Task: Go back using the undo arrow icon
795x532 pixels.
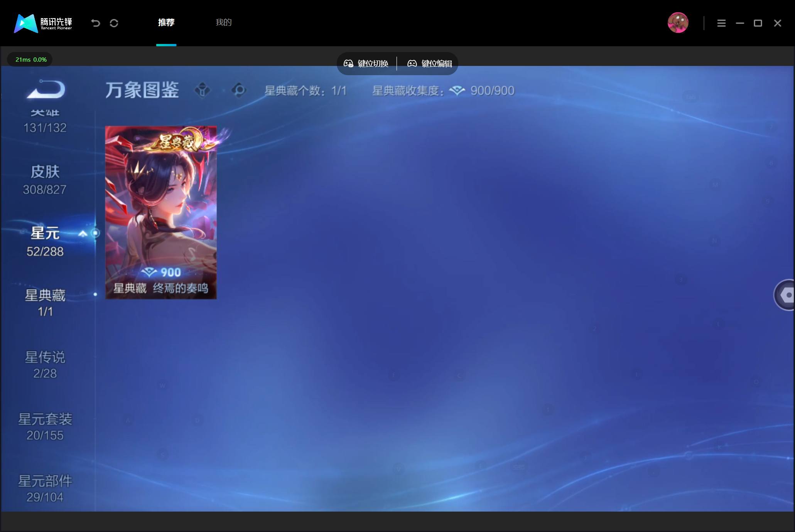Action: coord(96,23)
